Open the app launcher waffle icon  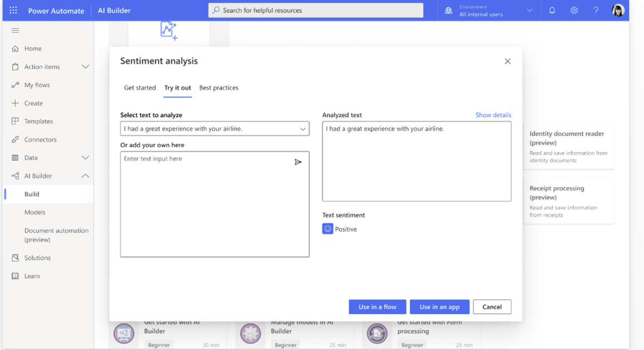coord(13,10)
